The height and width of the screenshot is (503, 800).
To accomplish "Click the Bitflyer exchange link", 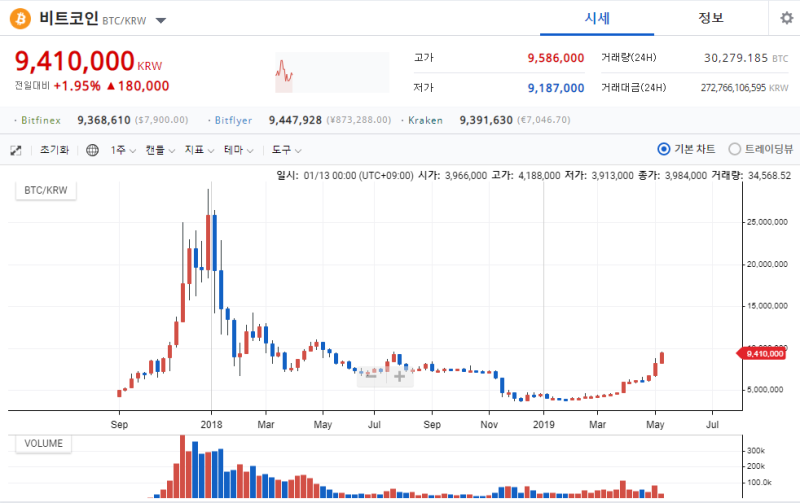I will (x=233, y=120).
